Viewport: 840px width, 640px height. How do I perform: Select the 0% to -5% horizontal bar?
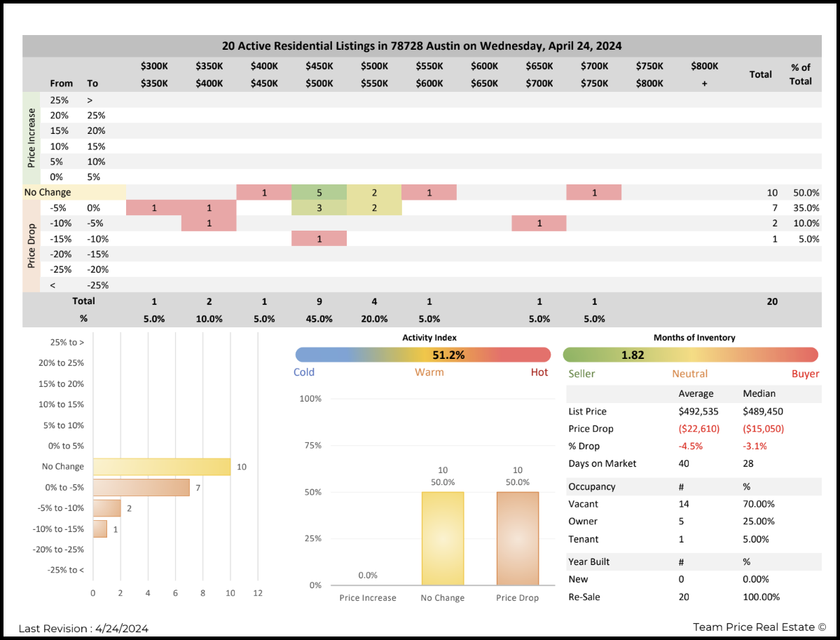[141, 487]
